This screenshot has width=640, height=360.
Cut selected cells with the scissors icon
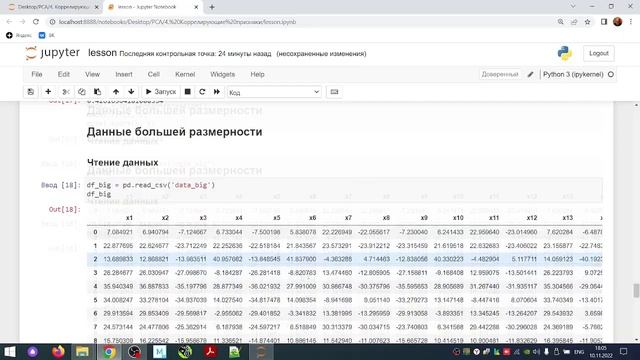(x=66, y=92)
